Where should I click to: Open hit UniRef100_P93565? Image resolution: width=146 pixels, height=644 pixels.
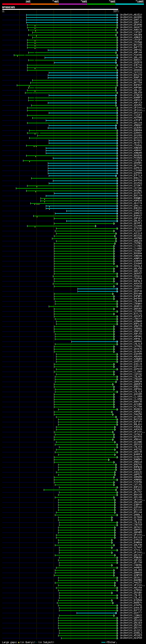click(x=131, y=158)
